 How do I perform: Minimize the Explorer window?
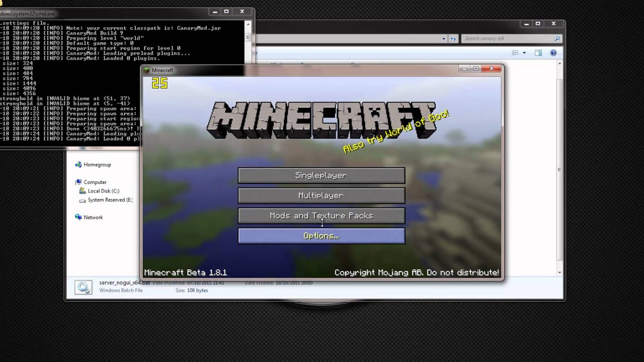click(526, 24)
